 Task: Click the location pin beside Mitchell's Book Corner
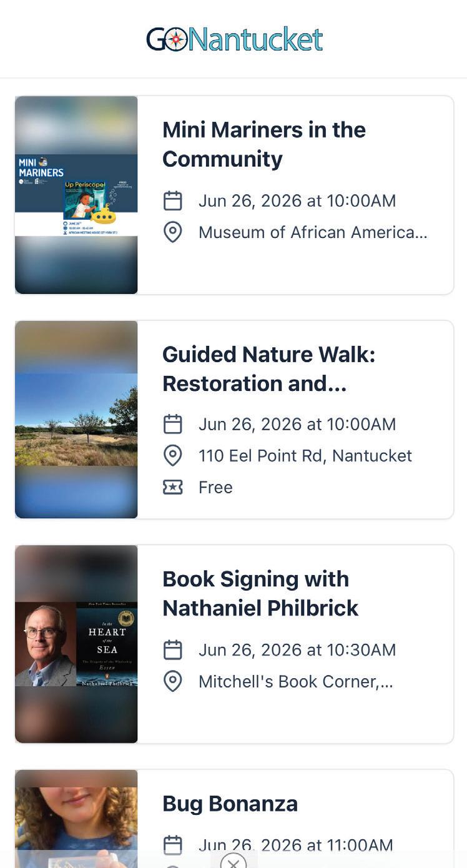pos(172,681)
